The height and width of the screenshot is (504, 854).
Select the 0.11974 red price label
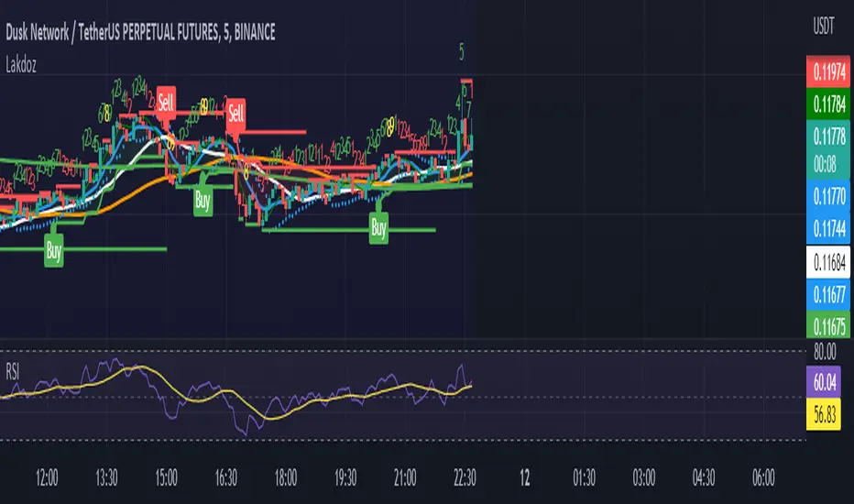click(827, 71)
